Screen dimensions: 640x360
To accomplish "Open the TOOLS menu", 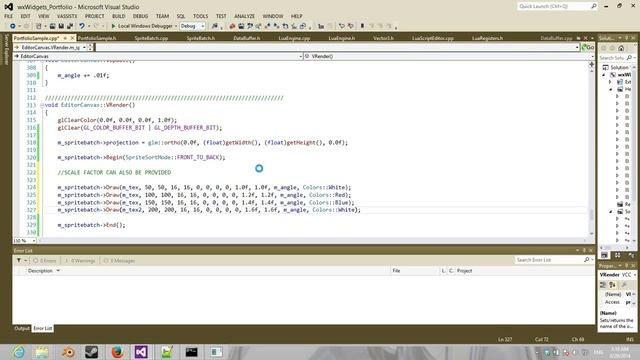I will (x=200, y=16).
